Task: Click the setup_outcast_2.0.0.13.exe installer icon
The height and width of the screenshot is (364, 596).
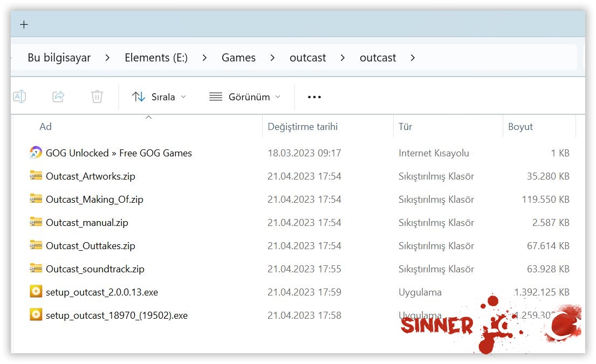Action: tap(36, 291)
